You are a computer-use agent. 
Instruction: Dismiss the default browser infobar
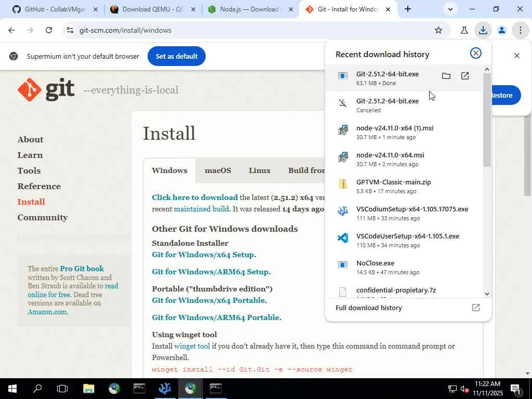(x=517, y=56)
